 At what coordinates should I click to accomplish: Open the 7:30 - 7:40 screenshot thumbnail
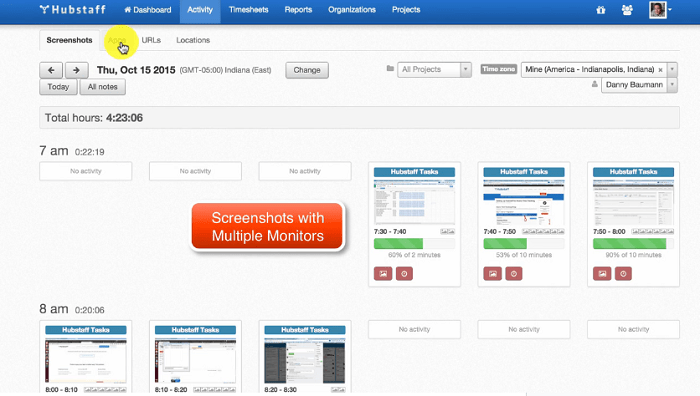click(414, 202)
